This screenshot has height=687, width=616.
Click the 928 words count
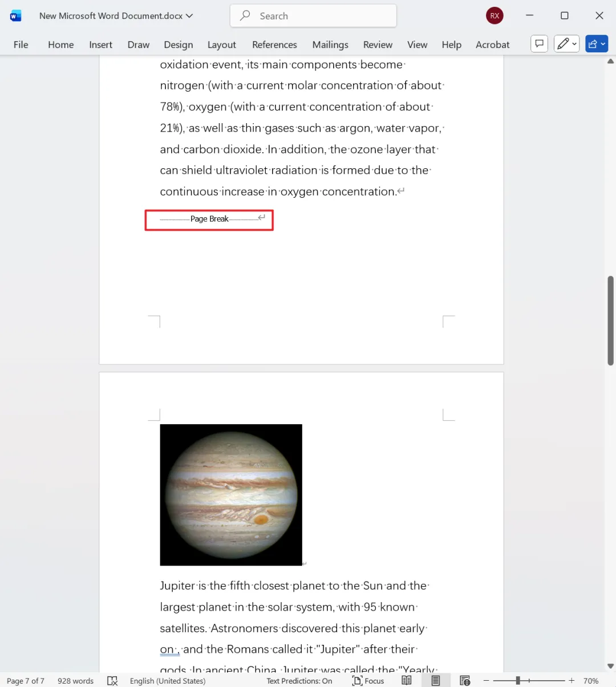coord(75,681)
